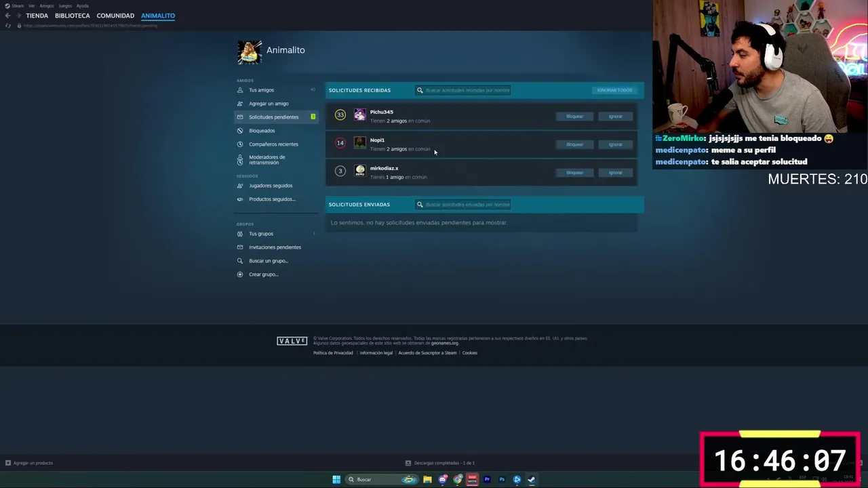Open Tus grupos
Image resolution: width=868 pixels, height=488 pixels.
pos(261,234)
